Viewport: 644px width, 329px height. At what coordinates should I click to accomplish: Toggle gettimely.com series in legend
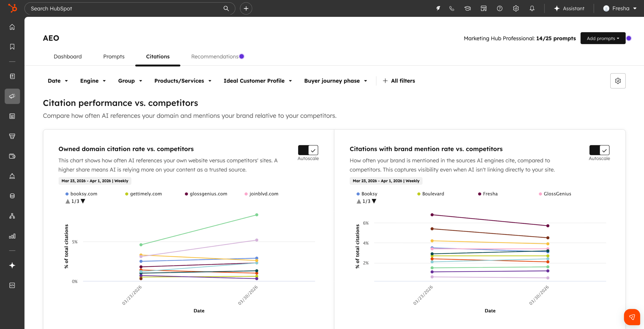tap(143, 194)
